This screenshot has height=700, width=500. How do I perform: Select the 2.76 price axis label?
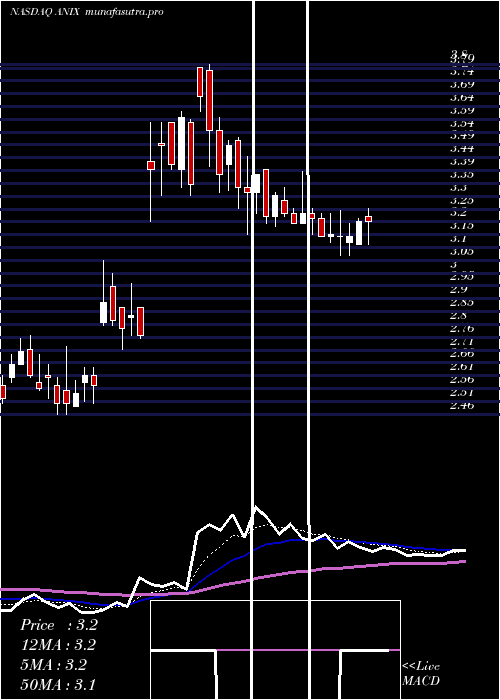coord(462,329)
